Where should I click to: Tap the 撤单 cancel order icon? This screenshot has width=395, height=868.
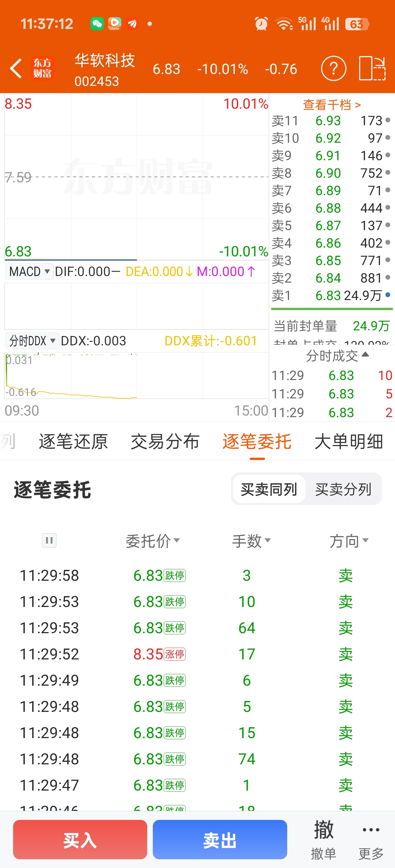[x=323, y=840]
